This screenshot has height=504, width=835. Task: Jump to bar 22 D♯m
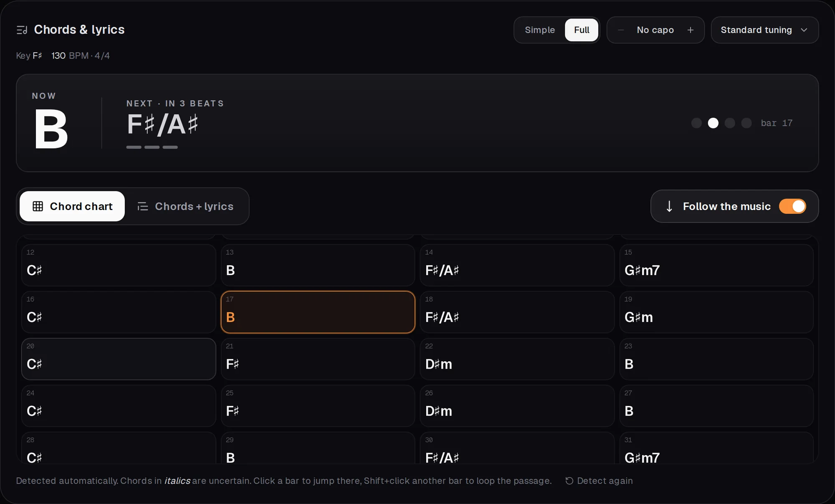pos(517,359)
